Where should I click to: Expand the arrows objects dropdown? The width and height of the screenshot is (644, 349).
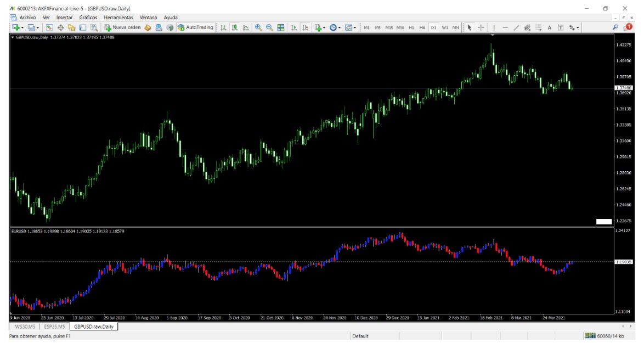577,27
